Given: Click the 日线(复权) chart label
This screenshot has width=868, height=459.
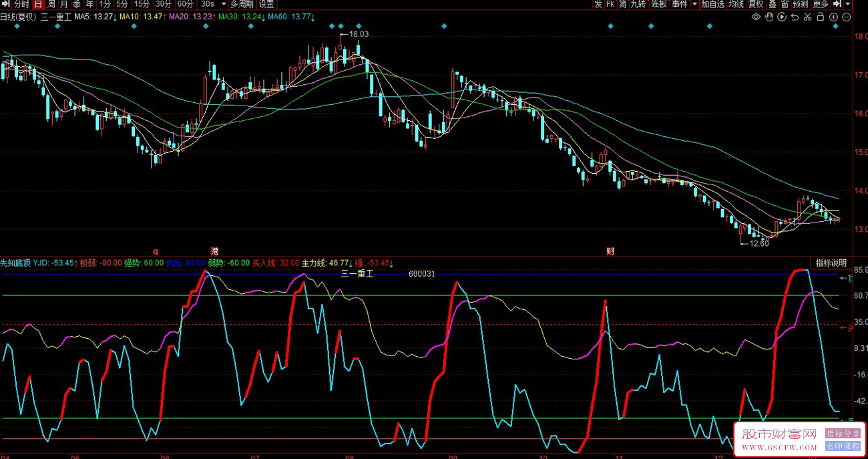Looking at the screenshot, I should coord(19,17).
